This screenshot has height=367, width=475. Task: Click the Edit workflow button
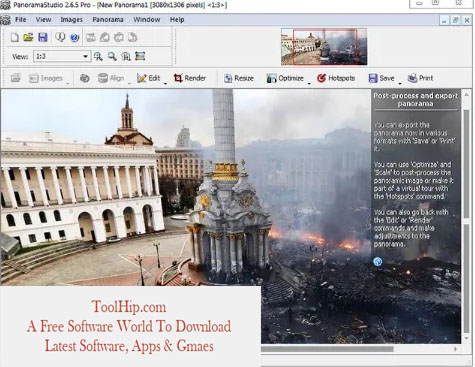(149, 78)
